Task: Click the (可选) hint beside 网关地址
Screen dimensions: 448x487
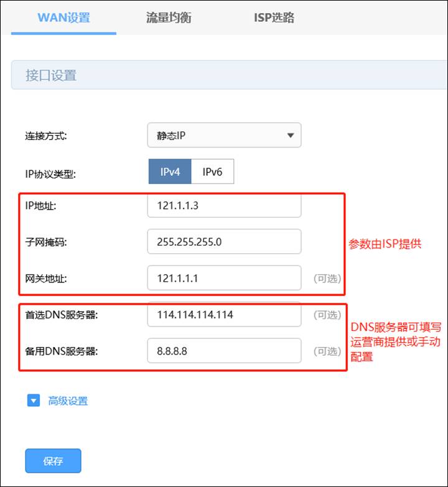Action: (x=327, y=279)
